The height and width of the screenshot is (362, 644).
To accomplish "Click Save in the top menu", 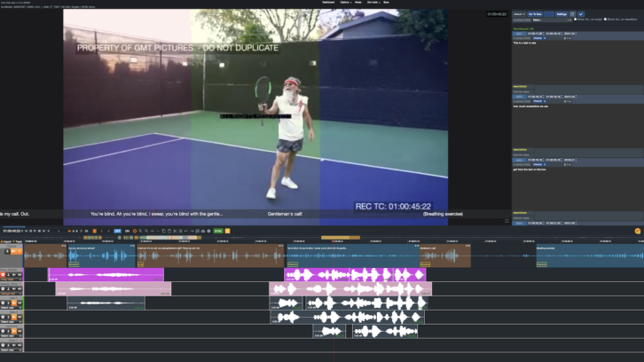I will pos(386,3).
